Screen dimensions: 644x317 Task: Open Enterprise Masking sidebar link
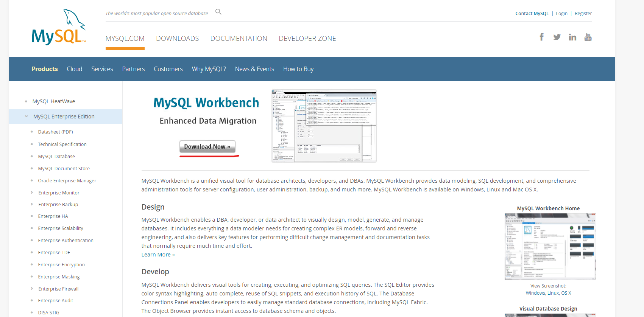coord(59,277)
